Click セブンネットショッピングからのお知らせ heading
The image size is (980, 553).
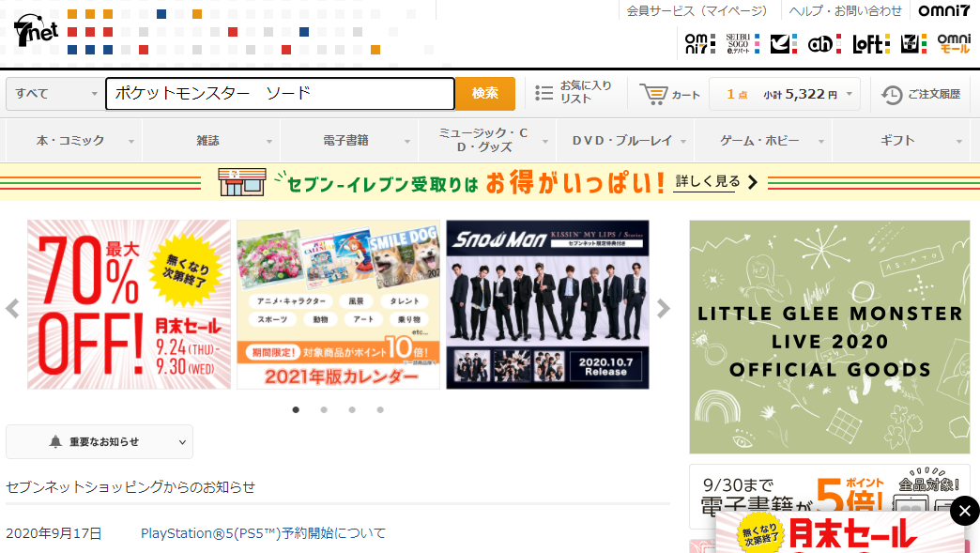[130, 486]
